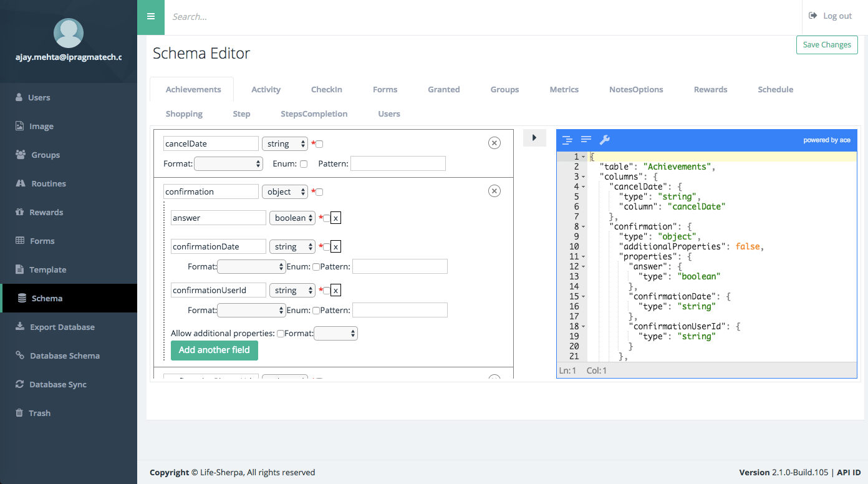
Task: Click the cancelDate field name input
Action: (211, 143)
